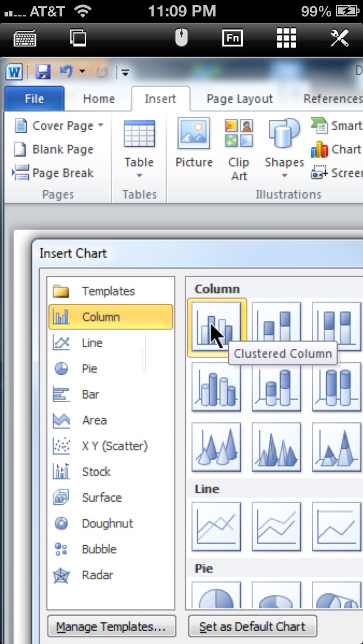Pick the Clustered Cone chart thumbnail
The height and width of the screenshot is (644, 363).
[216, 447]
